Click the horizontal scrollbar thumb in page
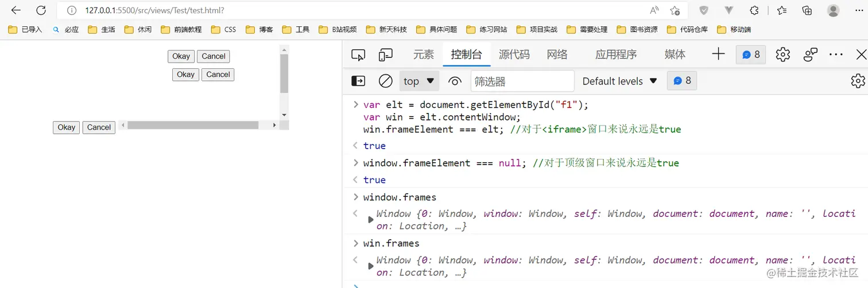 click(x=193, y=125)
